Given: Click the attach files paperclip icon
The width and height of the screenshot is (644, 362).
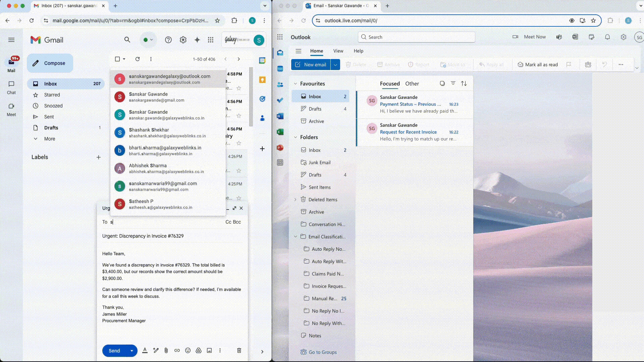Looking at the screenshot, I should pos(166,351).
